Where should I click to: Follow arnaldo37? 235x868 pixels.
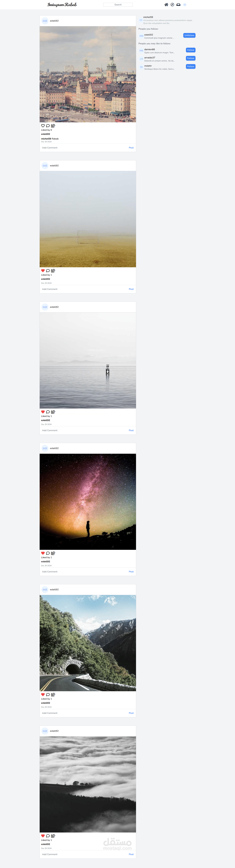190,58
